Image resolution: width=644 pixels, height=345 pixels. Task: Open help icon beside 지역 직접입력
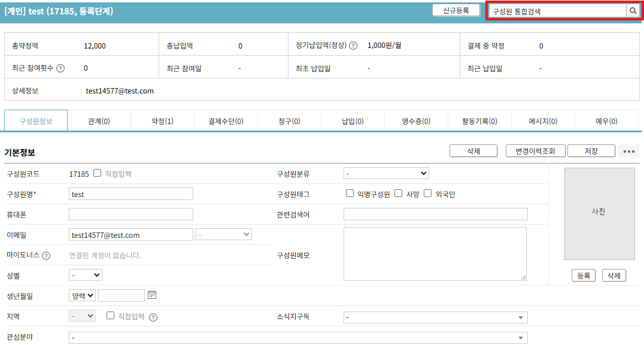pos(153,317)
